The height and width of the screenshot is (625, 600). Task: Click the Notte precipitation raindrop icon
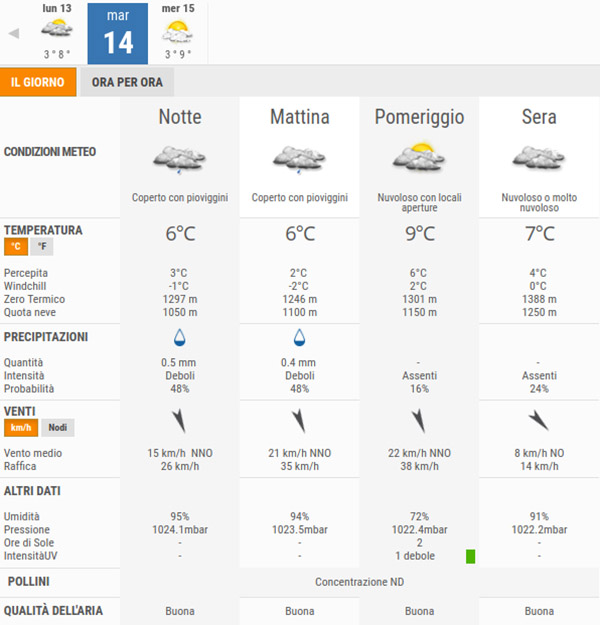coord(180,337)
